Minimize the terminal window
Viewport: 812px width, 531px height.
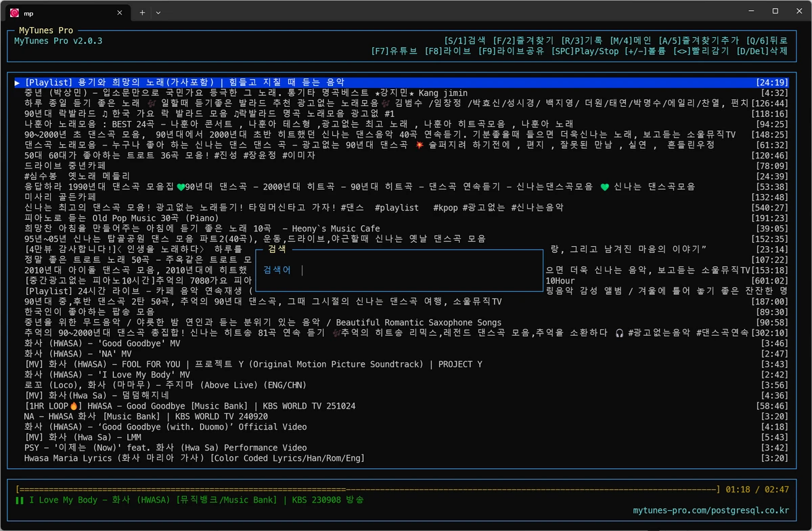[x=750, y=11]
